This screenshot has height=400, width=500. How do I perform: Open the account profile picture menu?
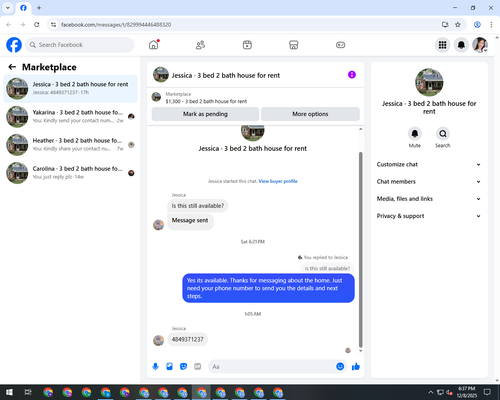[x=480, y=45]
